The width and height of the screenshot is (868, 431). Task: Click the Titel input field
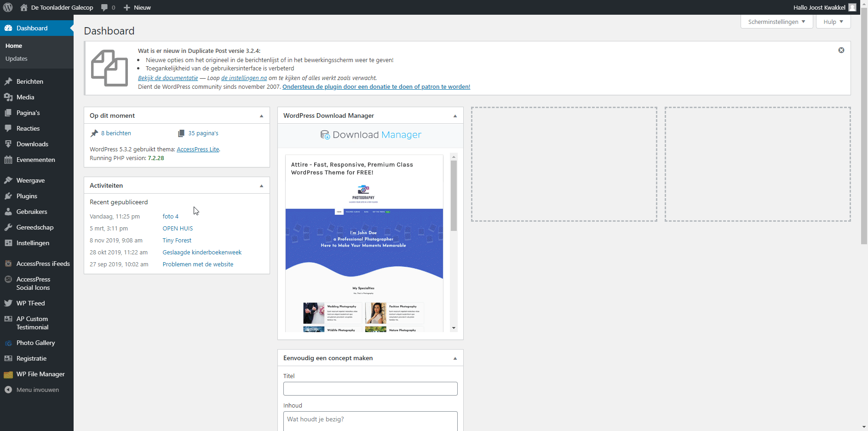click(x=370, y=389)
